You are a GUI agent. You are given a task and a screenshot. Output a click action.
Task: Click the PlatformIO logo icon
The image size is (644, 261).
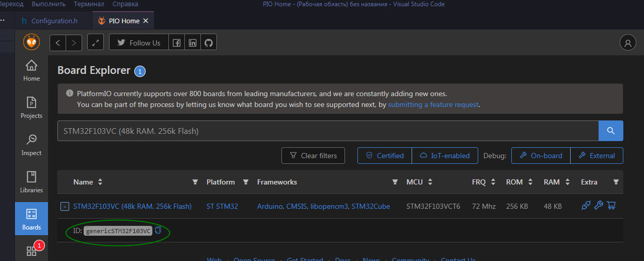(32, 42)
